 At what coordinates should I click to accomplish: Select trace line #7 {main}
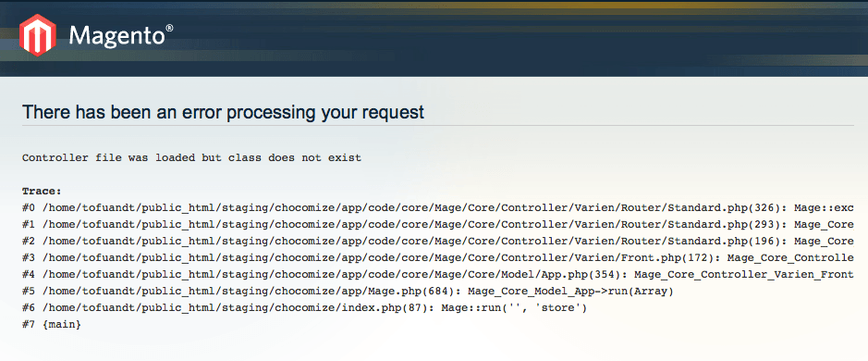(52, 325)
